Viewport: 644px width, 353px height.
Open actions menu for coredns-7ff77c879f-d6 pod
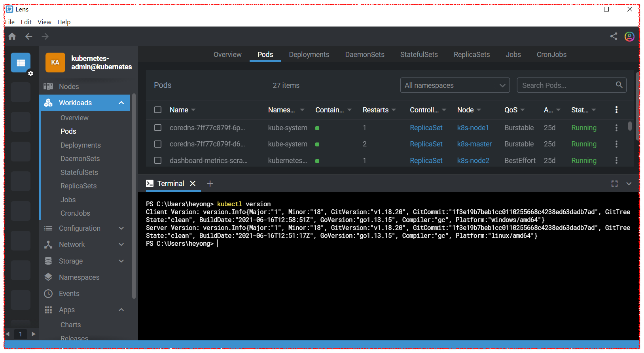click(x=616, y=144)
